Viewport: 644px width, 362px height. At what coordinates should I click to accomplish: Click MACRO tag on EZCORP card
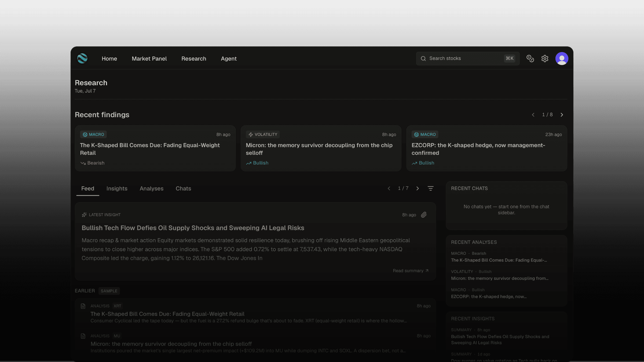tap(425, 134)
